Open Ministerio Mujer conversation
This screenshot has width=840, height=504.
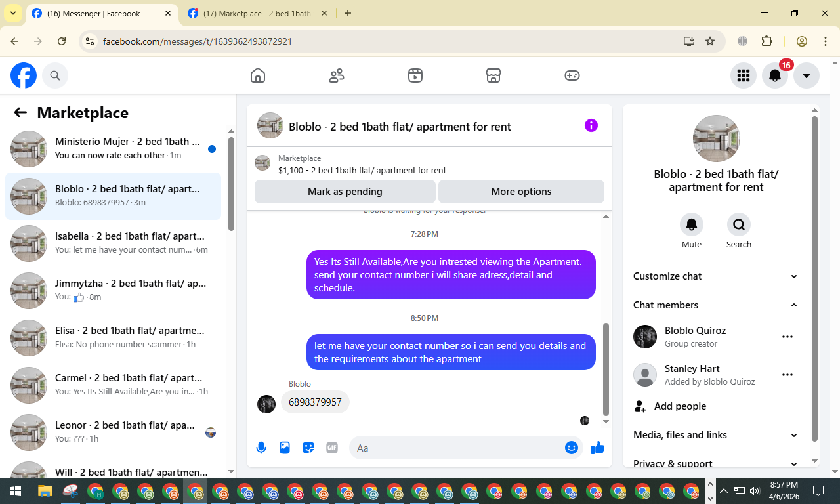point(113,149)
